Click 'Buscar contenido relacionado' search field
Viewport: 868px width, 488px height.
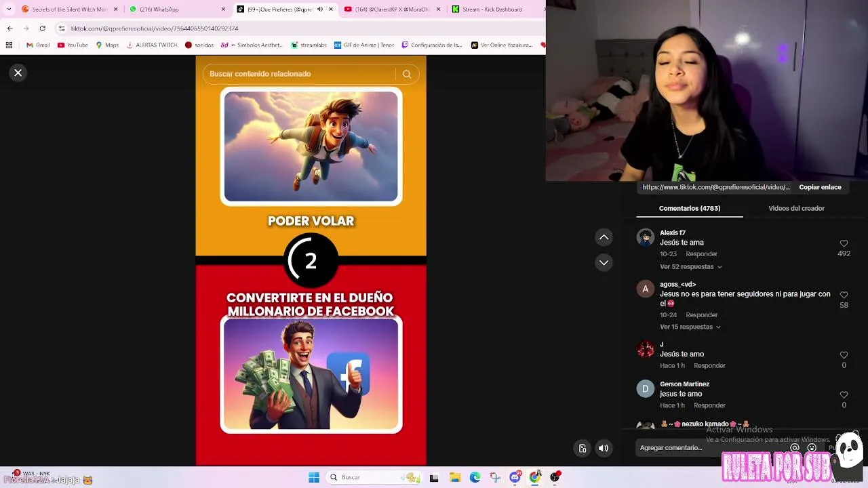pyautogui.click(x=298, y=74)
